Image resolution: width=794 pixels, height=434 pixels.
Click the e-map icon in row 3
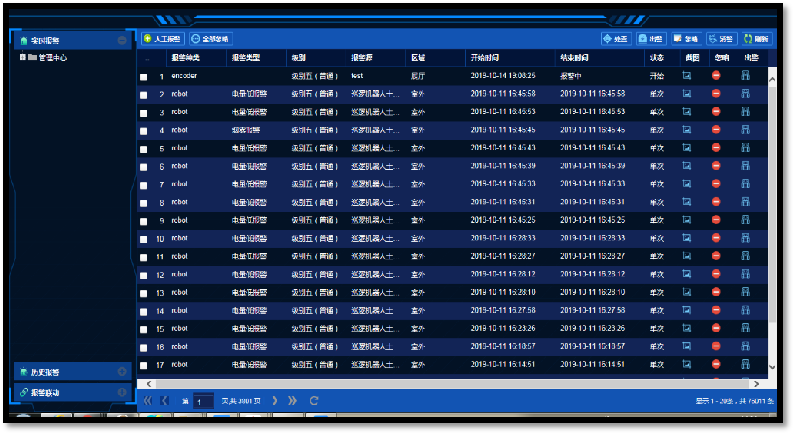[x=746, y=112]
